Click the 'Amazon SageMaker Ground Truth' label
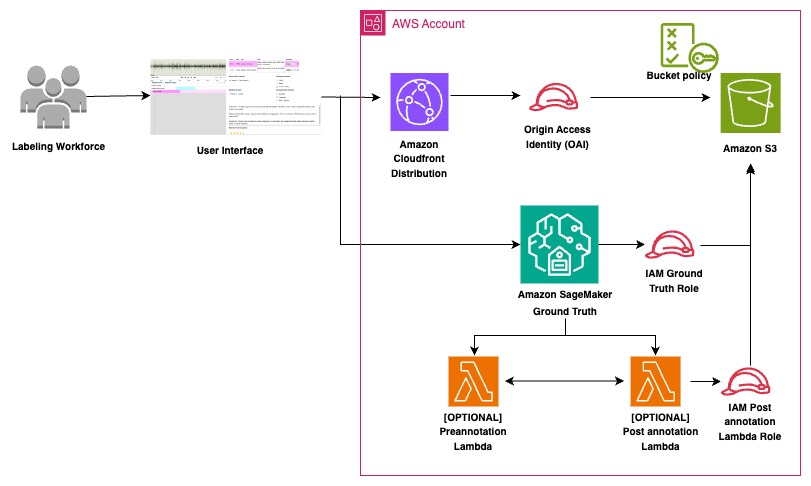The height and width of the screenshot is (486, 811). (x=565, y=303)
